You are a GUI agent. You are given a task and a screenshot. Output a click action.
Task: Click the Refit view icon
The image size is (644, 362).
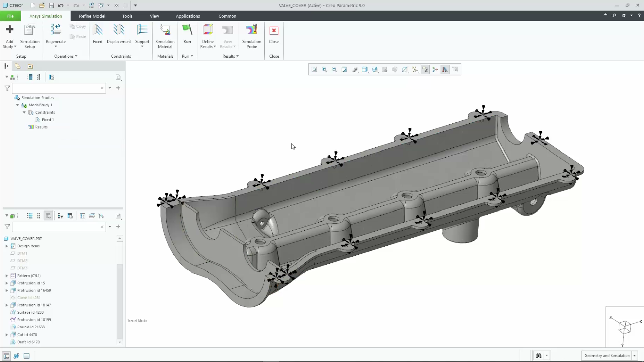(314, 69)
